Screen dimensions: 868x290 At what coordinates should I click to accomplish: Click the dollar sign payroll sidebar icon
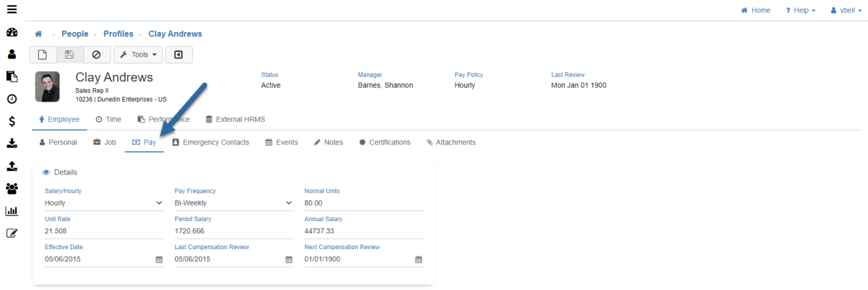pyautogui.click(x=11, y=121)
